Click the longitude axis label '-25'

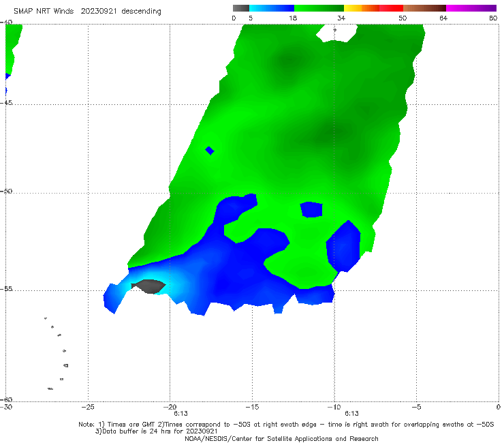(88, 407)
